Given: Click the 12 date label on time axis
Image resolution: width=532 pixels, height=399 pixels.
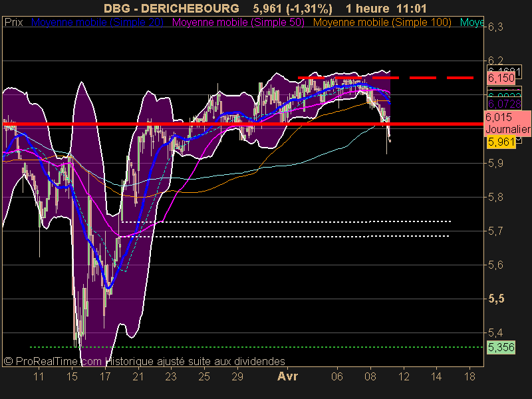Looking at the screenshot, I should (x=404, y=376).
